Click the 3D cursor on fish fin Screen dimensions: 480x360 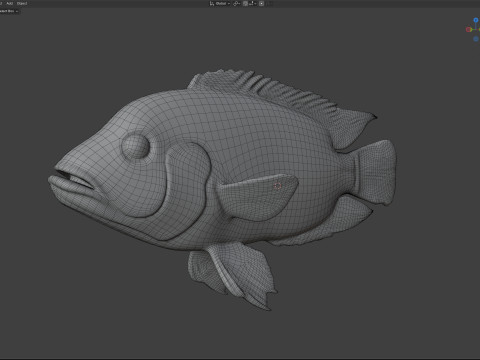pyautogui.click(x=278, y=186)
